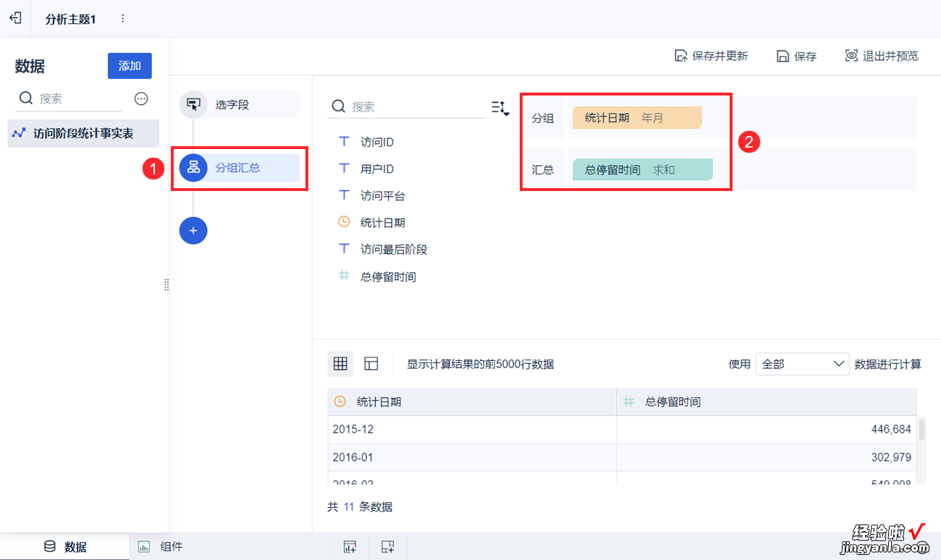
Task: Open the circled ellipsis menu next to search
Action: tap(141, 98)
